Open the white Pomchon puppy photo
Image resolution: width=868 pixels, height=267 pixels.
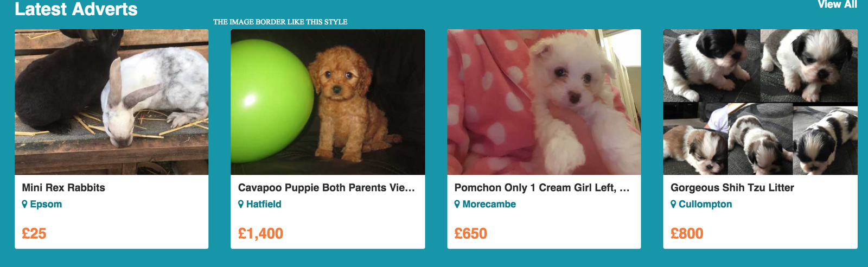pyautogui.click(x=544, y=102)
